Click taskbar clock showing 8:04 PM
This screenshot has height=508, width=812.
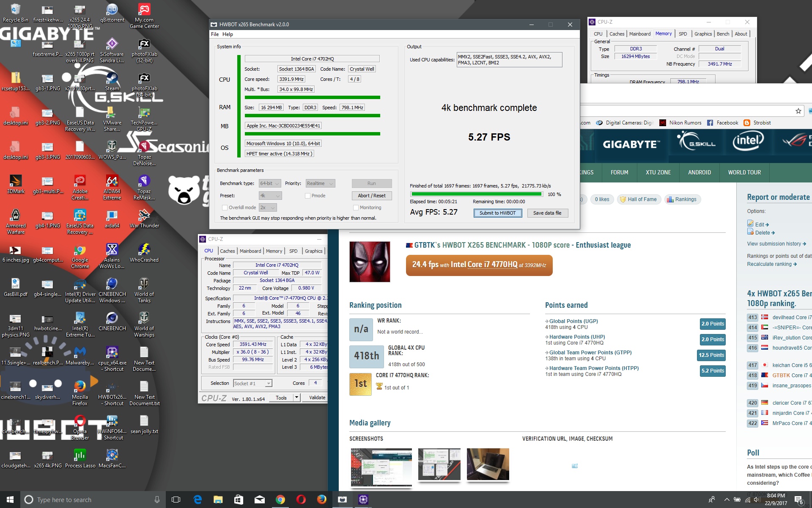click(776, 500)
